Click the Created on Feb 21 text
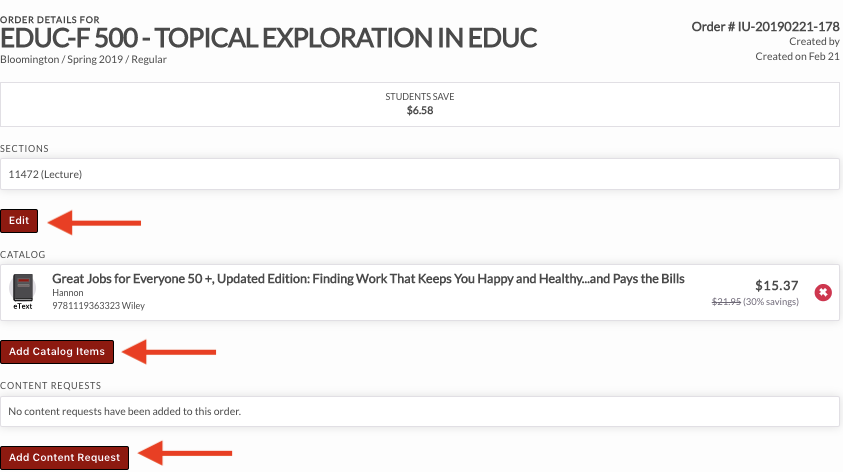The image size is (843, 472). coord(797,56)
